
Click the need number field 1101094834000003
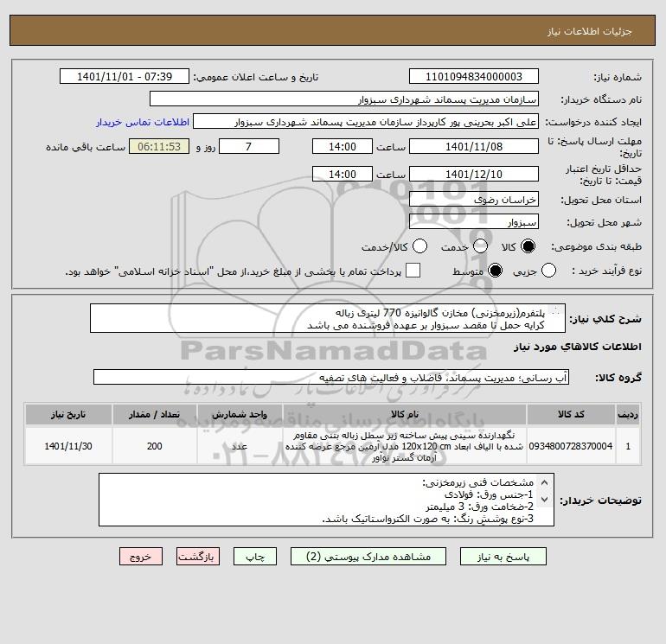474,76
